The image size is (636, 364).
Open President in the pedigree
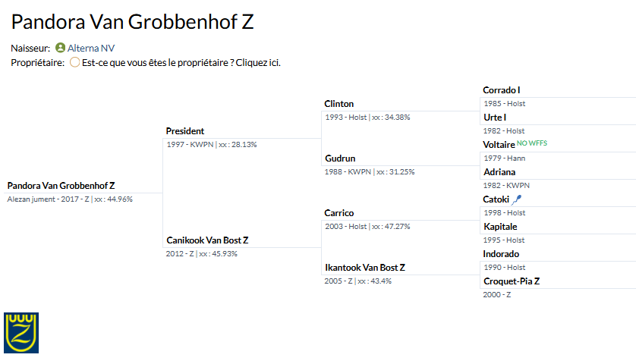[x=185, y=131]
